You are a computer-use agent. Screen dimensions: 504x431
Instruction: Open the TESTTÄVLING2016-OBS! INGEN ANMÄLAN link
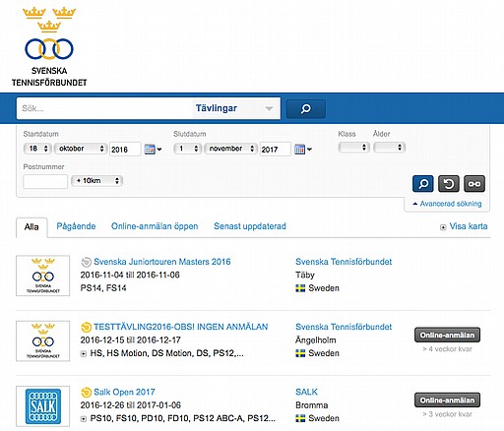pos(181,327)
